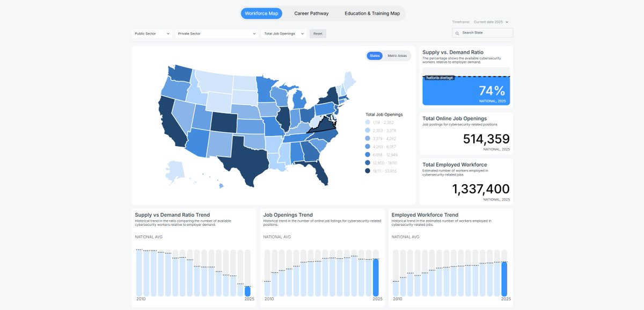
Task: Select the 1,114 - 2,352 legend swatch
Action: [368, 122]
